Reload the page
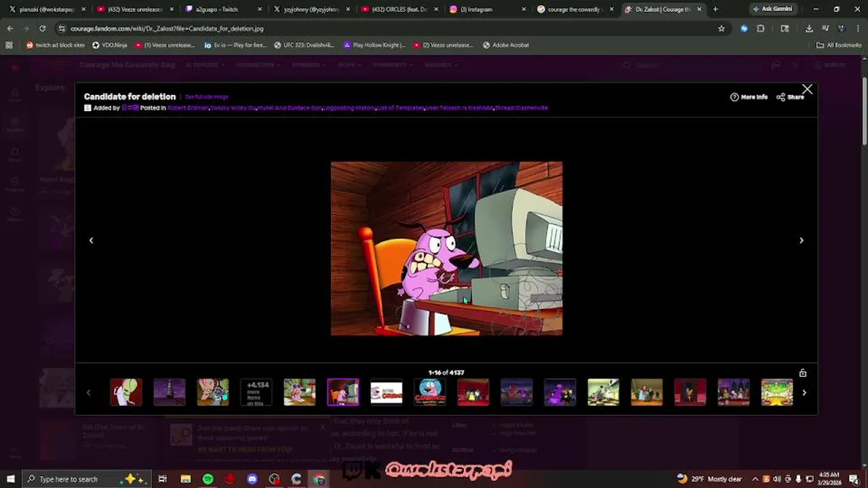Image resolution: width=868 pixels, height=488 pixels. coord(42,28)
